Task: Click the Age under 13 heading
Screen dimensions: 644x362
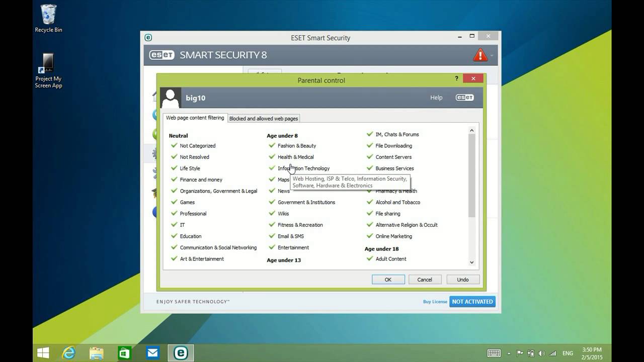Action: coord(284,260)
